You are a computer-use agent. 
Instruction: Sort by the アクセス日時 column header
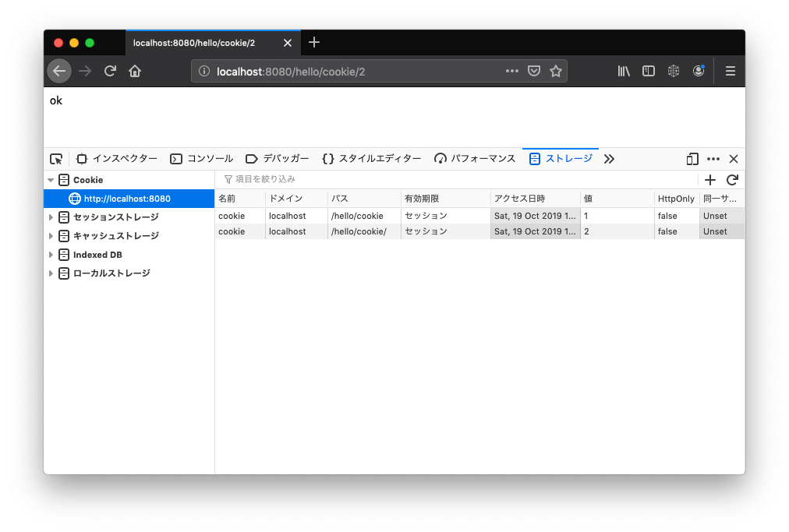point(536,199)
